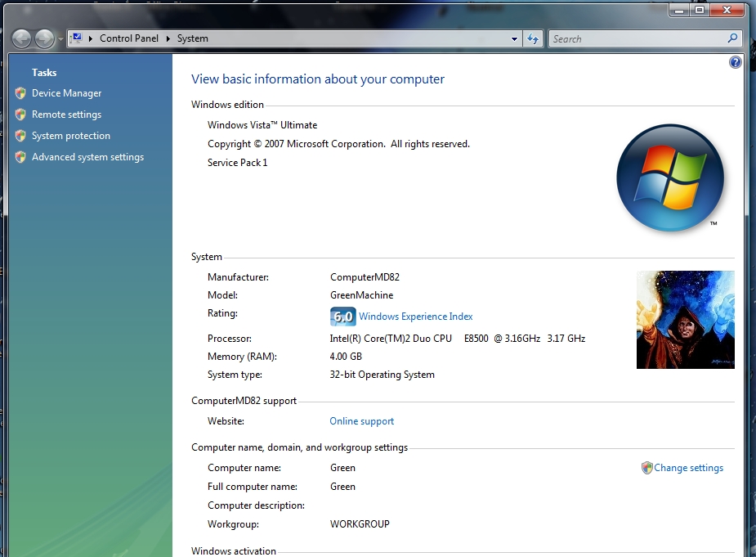Click the 'WORKGROUP' workgroup value
Screen dimensions: 756x557
(360, 524)
